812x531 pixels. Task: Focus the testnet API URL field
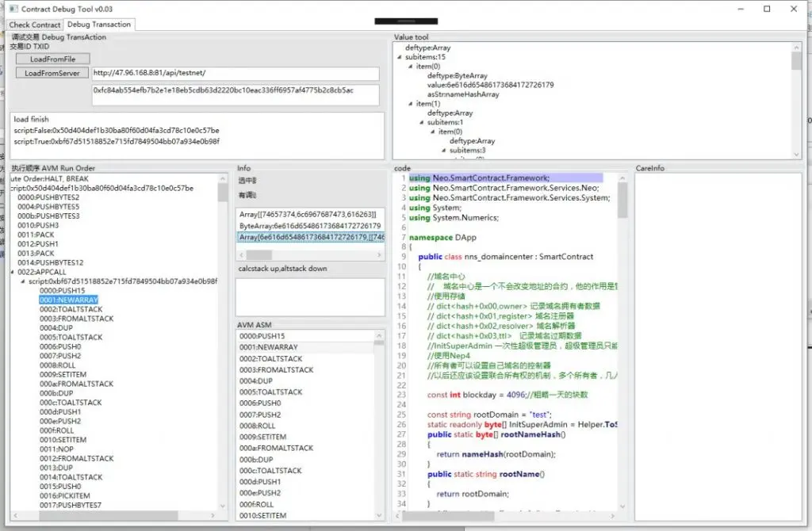coord(236,73)
